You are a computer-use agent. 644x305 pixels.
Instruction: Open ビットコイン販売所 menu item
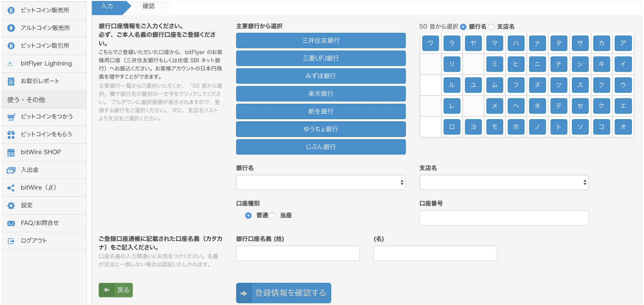point(44,10)
